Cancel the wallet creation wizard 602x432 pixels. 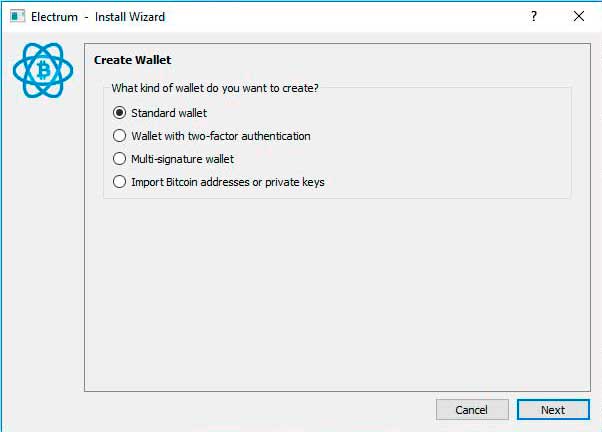click(472, 410)
